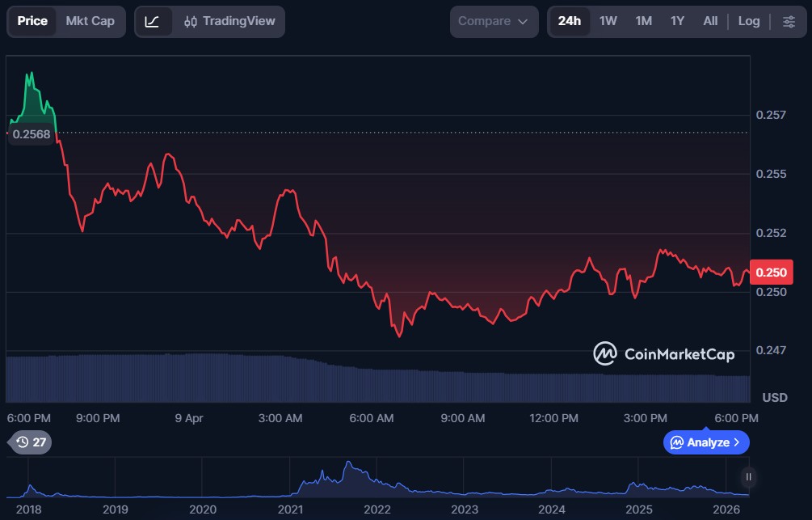Pause using the mini timeline pause icon
Image resolution: width=812 pixels, height=520 pixels.
click(x=749, y=477)
